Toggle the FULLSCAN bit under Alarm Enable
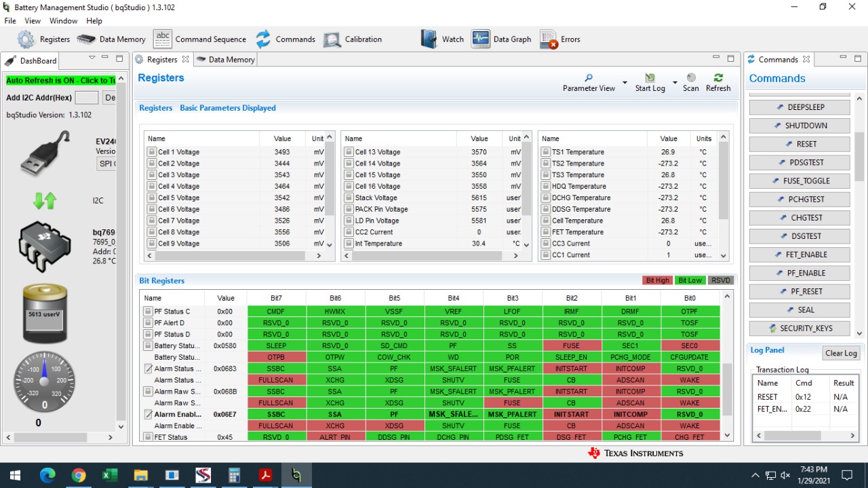This screenshot has height=488, width=868. pos(276,426)
